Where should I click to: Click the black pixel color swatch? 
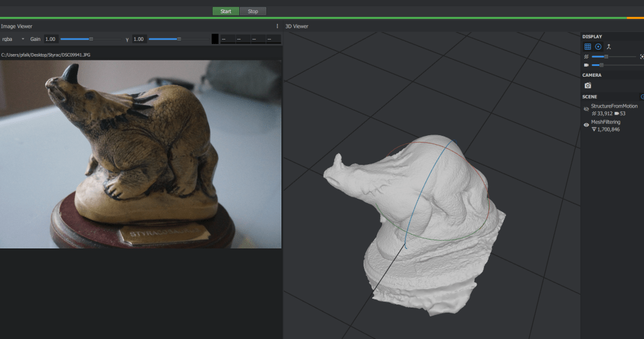[215, 39]
